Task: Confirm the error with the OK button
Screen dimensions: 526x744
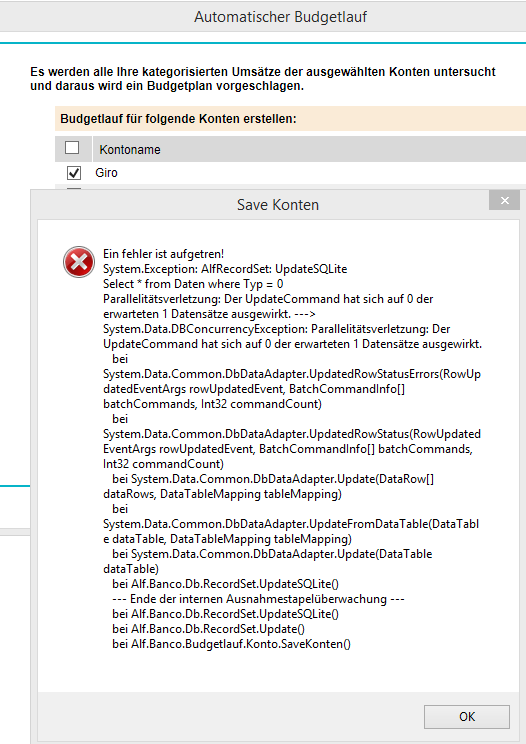Action: [x=467, y=716]
